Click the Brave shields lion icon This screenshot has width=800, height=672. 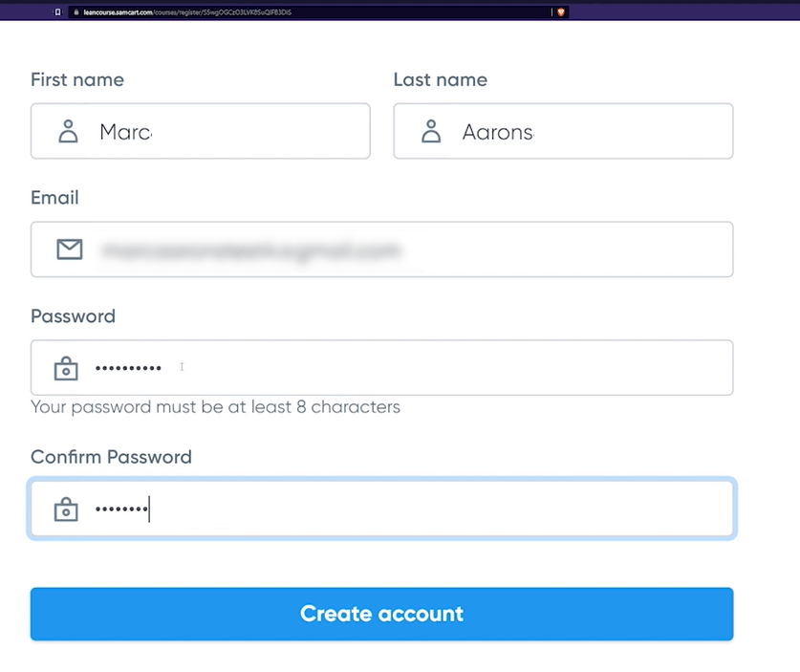(561, 12)
